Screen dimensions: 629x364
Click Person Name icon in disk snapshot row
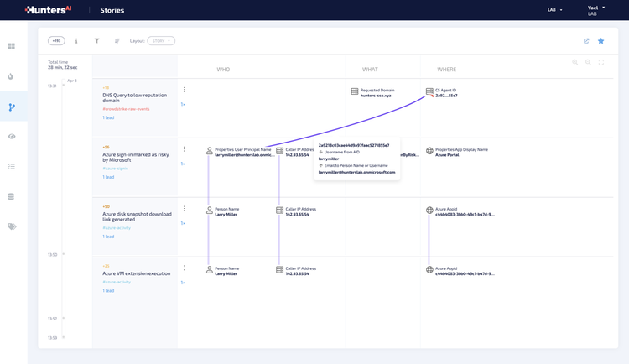pos(210,211)
